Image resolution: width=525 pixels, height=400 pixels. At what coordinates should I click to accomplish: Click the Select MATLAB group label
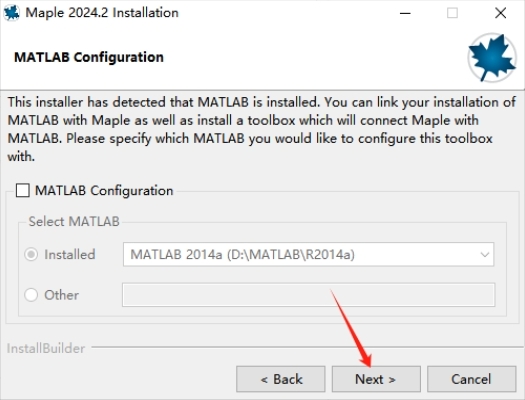pos(74,222)
